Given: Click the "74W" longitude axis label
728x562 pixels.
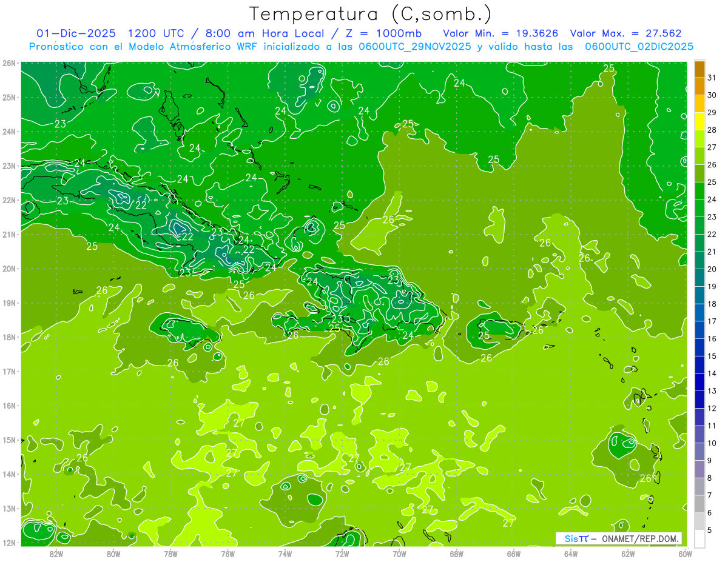Looking at the screenshot, I should coord(285,554).
